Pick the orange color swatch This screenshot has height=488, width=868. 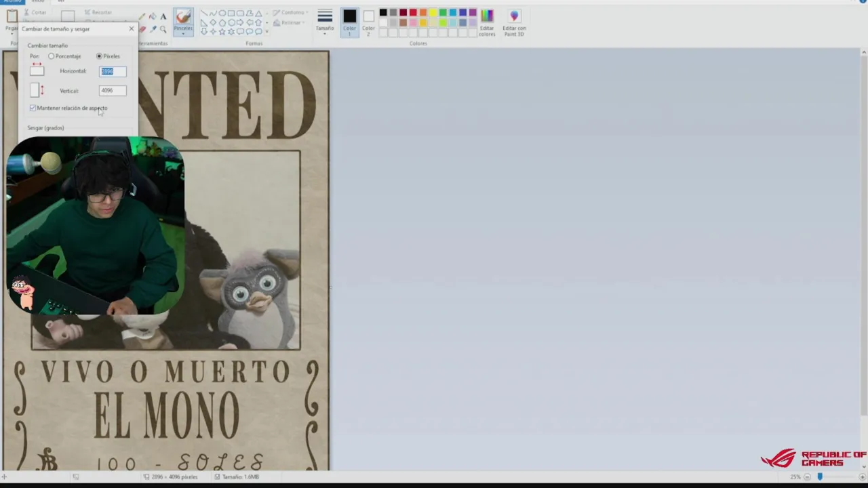(423, 12)
